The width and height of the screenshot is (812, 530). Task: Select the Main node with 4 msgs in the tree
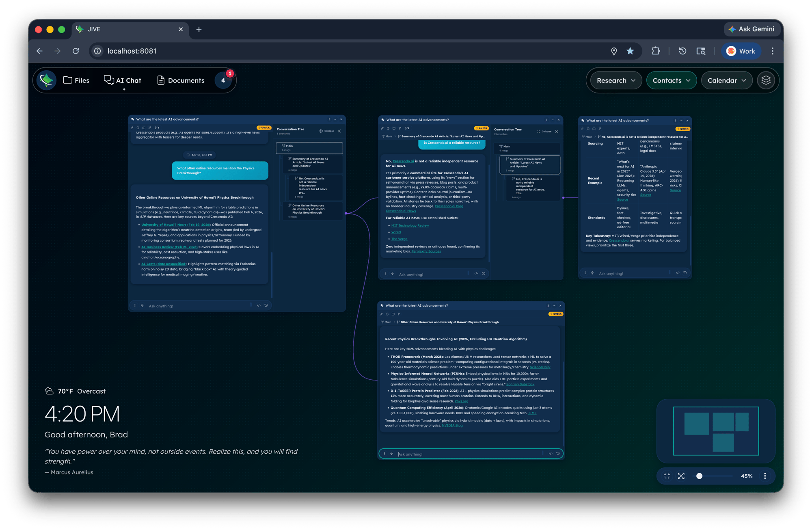pyautogui.click(x=527, y=148)
